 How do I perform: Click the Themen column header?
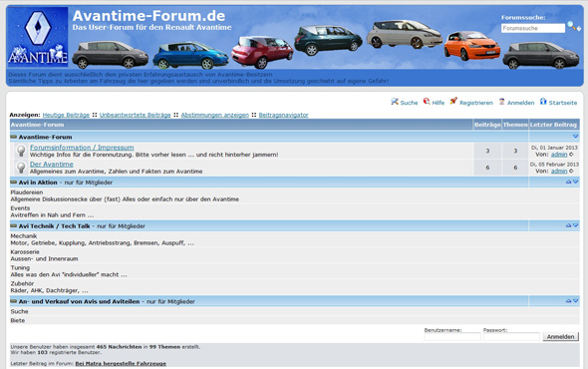(515, 125)
